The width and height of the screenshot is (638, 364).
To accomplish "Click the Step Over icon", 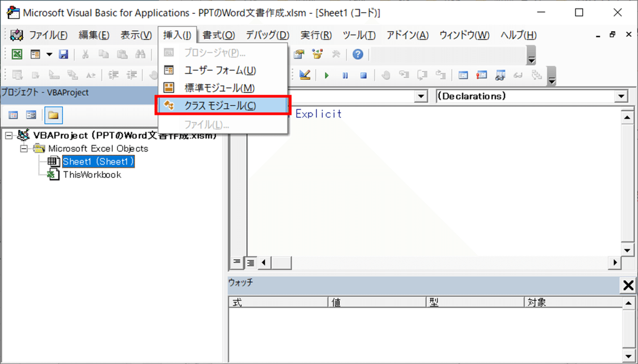I will [x=423, y=75].
